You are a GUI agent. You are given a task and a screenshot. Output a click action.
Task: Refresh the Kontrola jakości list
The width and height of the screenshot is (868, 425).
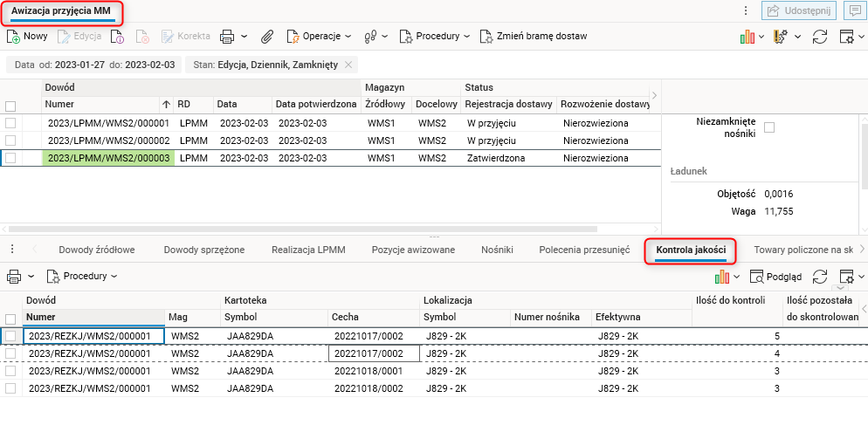[x=819, y=277]
